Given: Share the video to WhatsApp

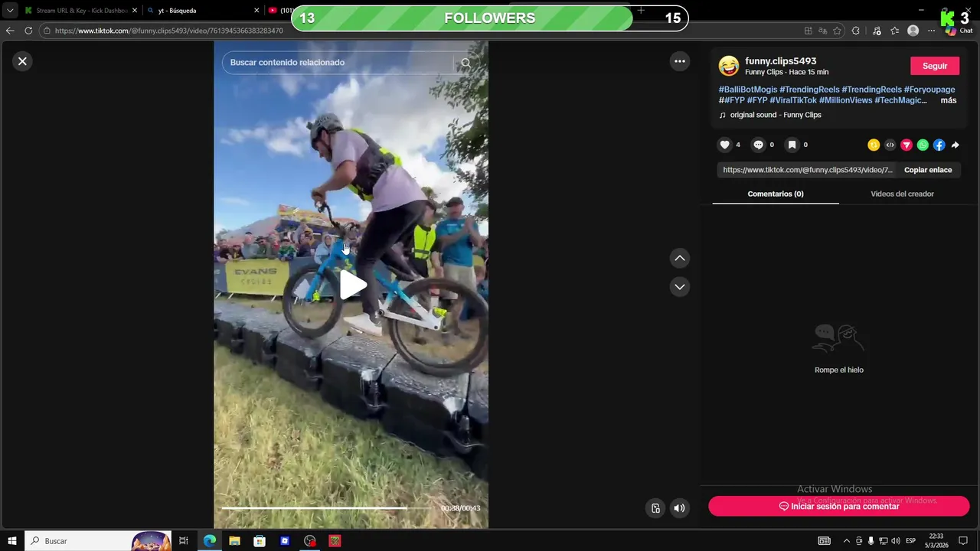Looking at the screenshot, I should pyautogui.click(x=923, y=145).
